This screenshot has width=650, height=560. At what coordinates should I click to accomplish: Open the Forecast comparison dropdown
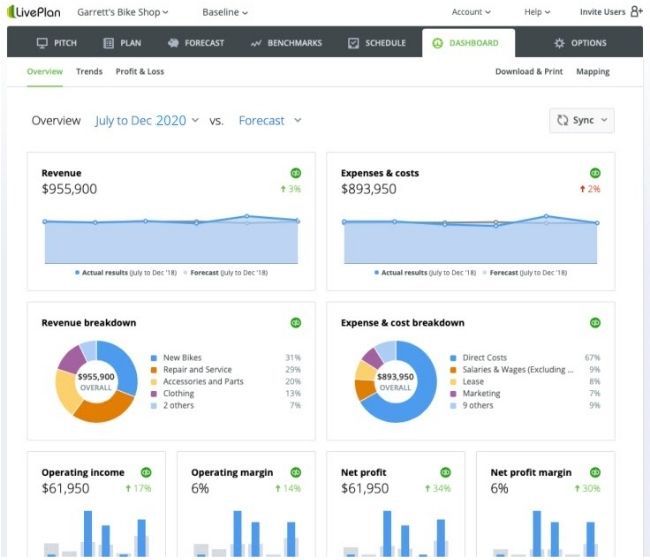click(270, 121)
